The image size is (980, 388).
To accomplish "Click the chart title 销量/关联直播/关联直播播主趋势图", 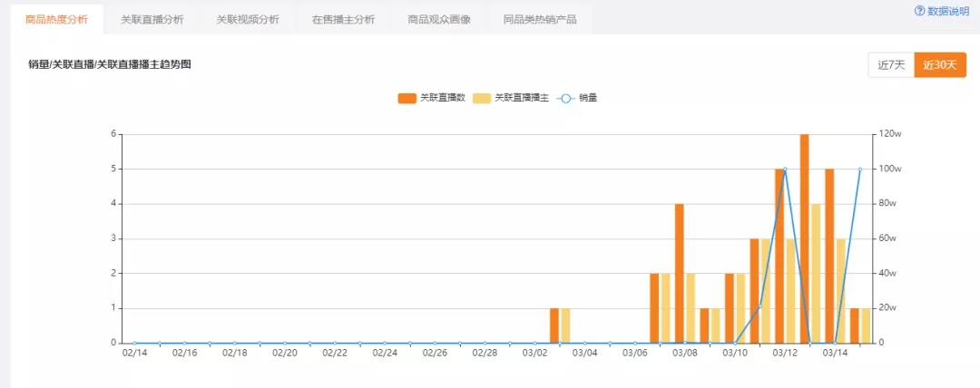I will coord(110,64).
